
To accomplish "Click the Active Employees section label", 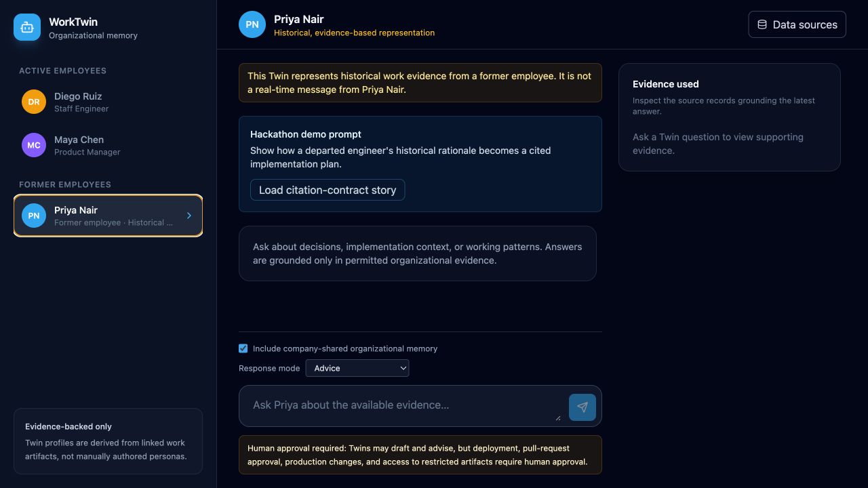I will (62, 70).
